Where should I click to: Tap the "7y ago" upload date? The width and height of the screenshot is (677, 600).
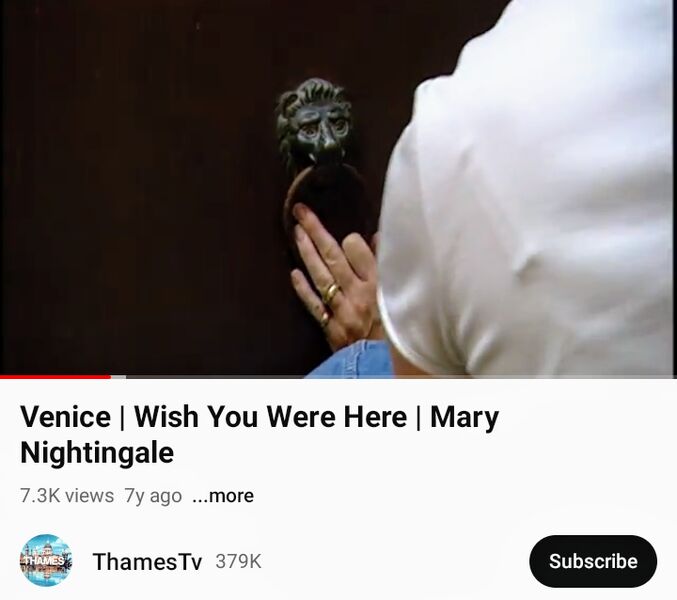(x=153, y=496)
